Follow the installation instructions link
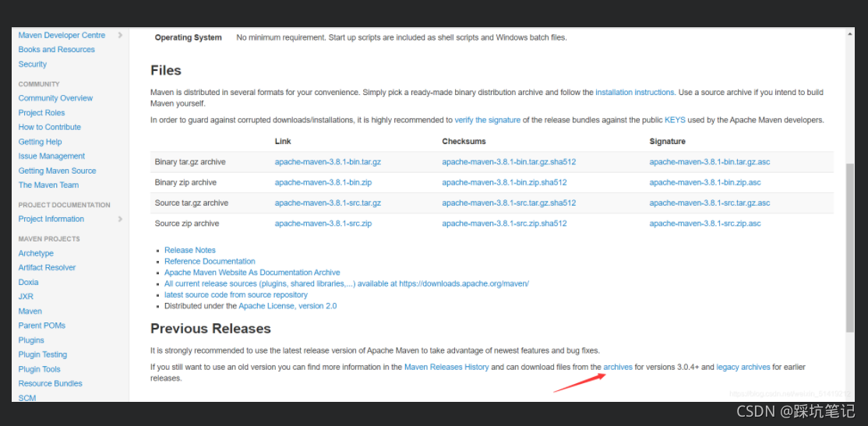Screen dimensions: 868x426 pyautogui.click(x=635, y=93)
